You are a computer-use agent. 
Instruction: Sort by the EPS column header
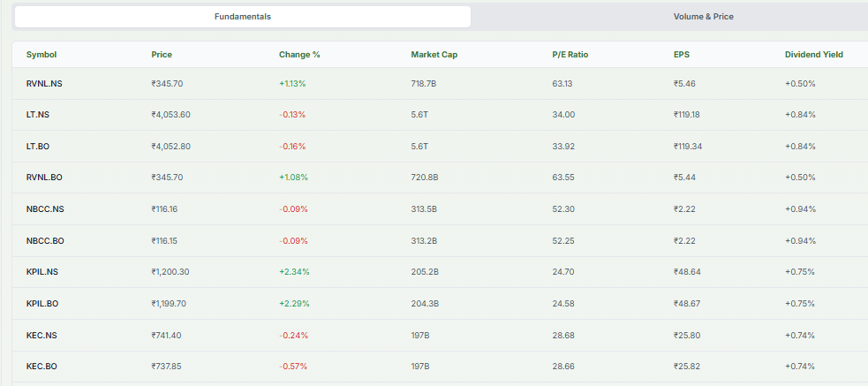pos(682,54)
